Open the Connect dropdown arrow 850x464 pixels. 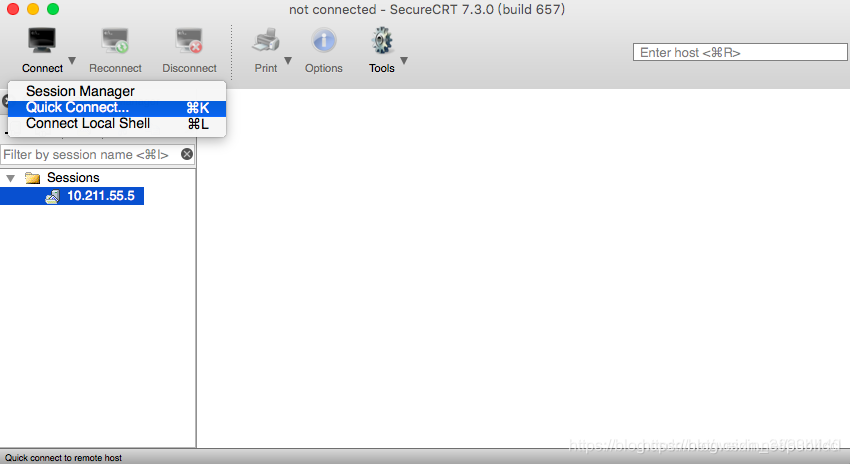point(72,60)
